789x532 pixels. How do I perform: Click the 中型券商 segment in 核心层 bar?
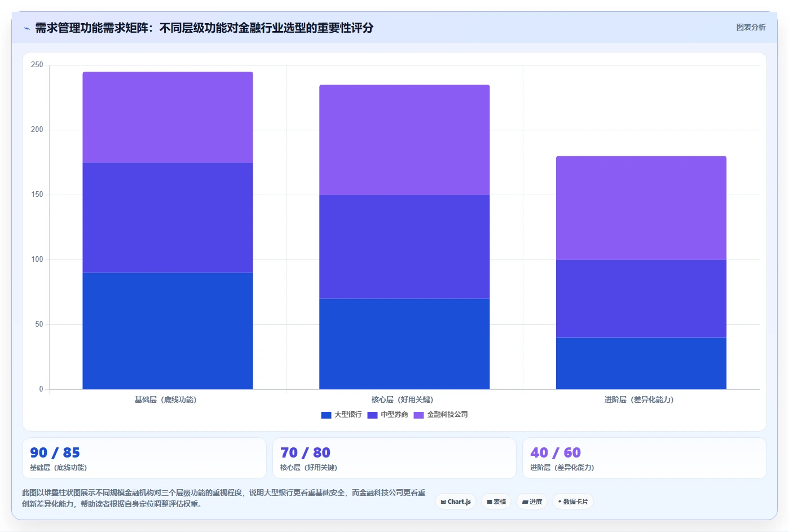(404, 247)
